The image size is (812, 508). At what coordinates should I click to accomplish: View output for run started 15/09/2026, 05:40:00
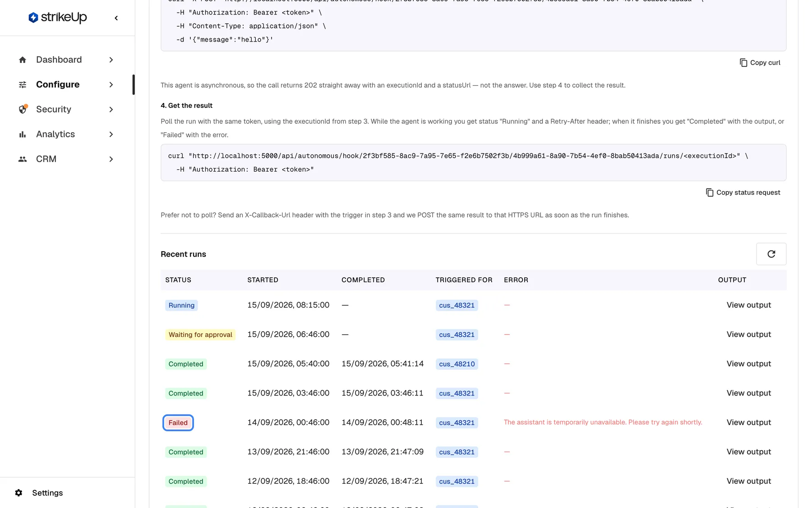(x=749, y=364)
